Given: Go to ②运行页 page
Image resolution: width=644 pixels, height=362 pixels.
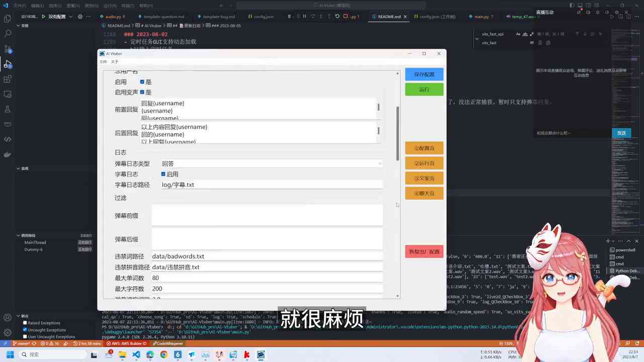Looking at the screenshot, I should click(424, 163).
